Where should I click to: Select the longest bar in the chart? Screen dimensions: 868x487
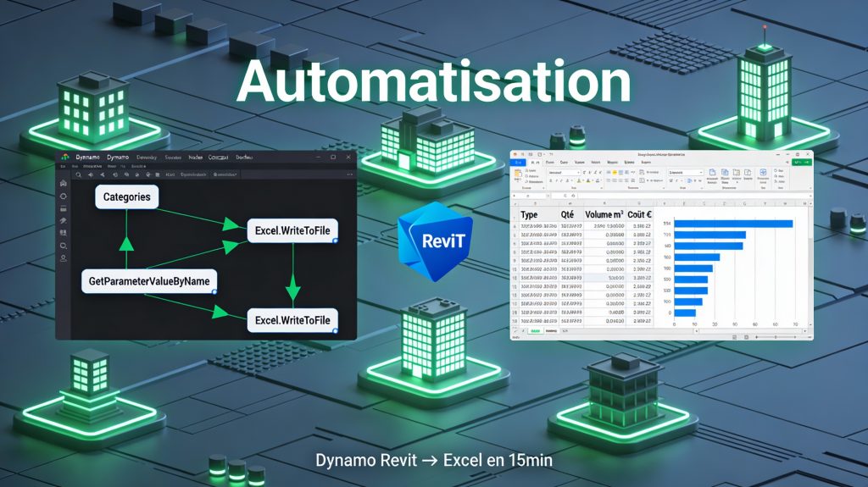coord(733,224)
